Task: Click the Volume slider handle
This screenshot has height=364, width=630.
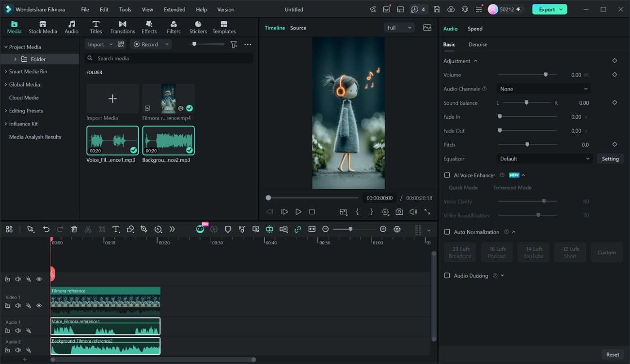Action: tap(546, 75)
